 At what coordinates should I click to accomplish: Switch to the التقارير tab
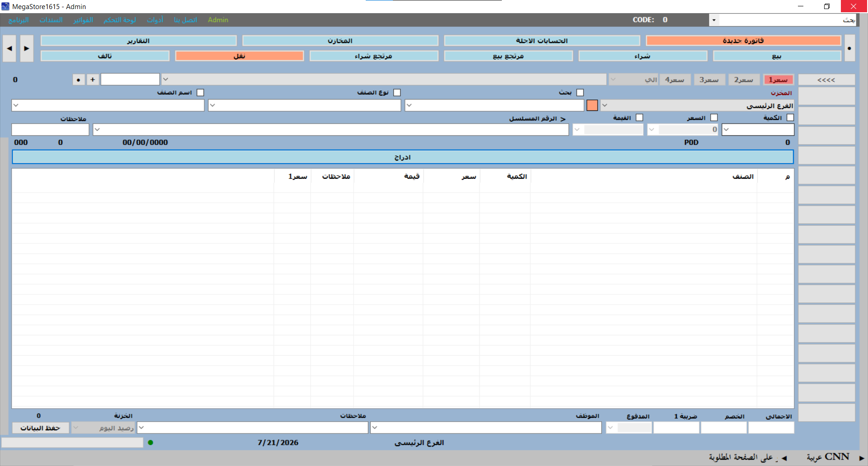click(138, 41)
